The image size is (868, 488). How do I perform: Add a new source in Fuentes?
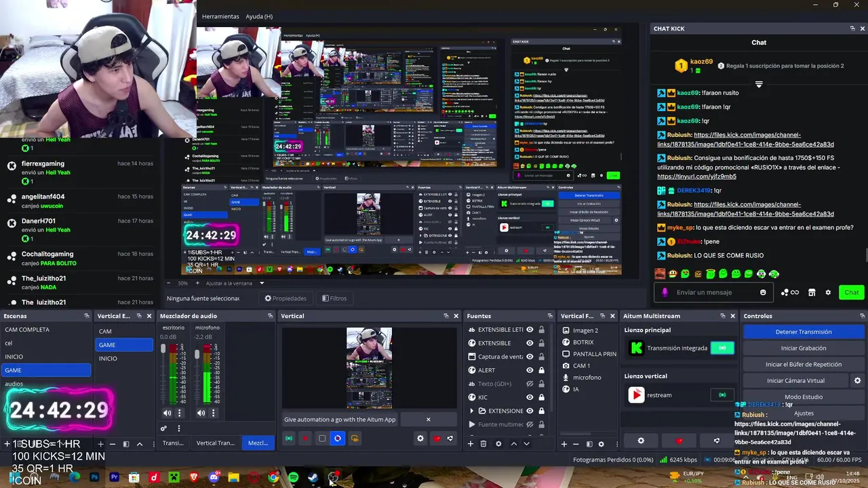[x=471, y=444]
